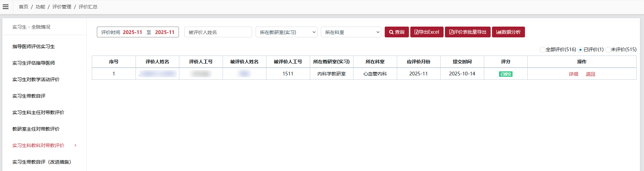
Task: Click 心血管内科 table cell
Action: pyautogui.click(x=375, y=74)
